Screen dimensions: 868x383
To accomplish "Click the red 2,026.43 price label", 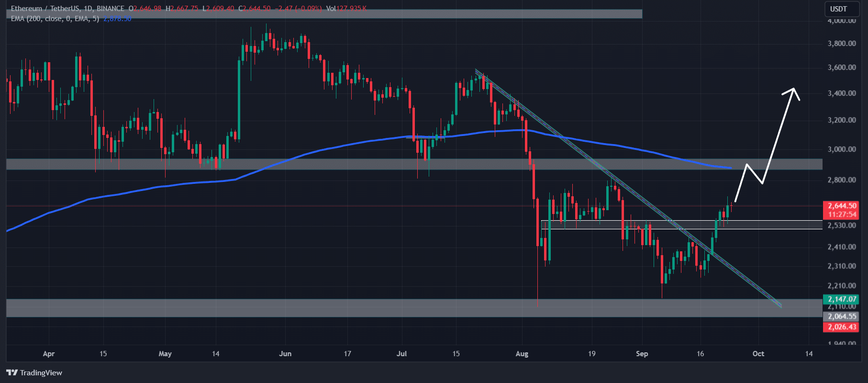I will tap(841, 327).
